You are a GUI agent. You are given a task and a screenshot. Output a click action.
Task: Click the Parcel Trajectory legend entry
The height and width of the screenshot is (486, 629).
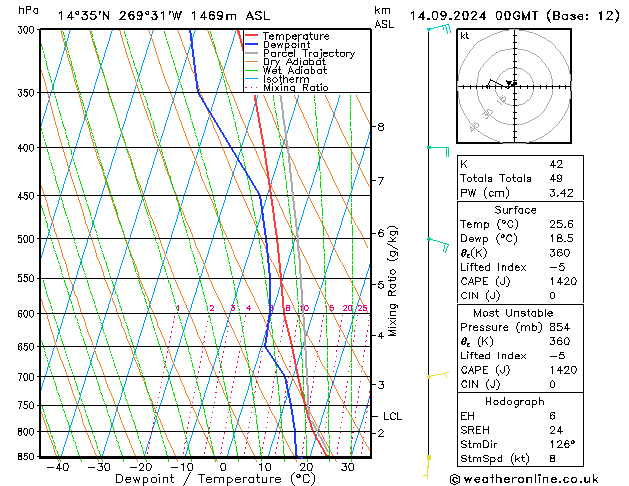click(300, 53)
